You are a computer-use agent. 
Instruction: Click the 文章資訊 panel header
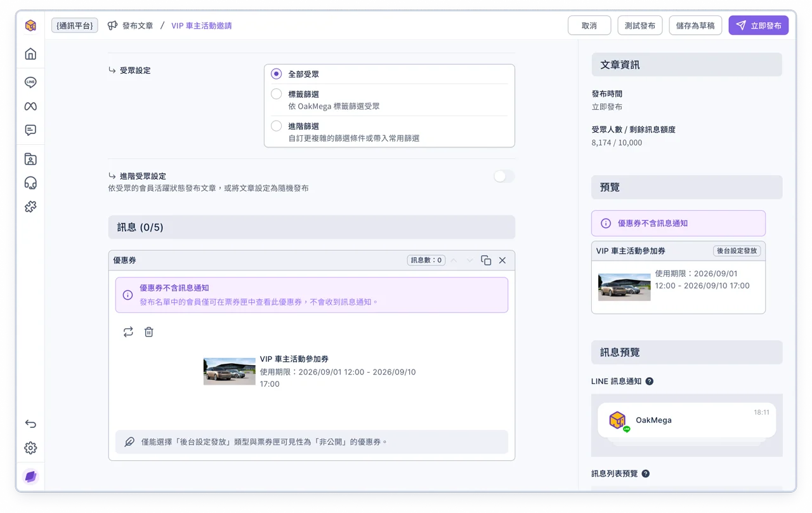click(x=687, y=65)
